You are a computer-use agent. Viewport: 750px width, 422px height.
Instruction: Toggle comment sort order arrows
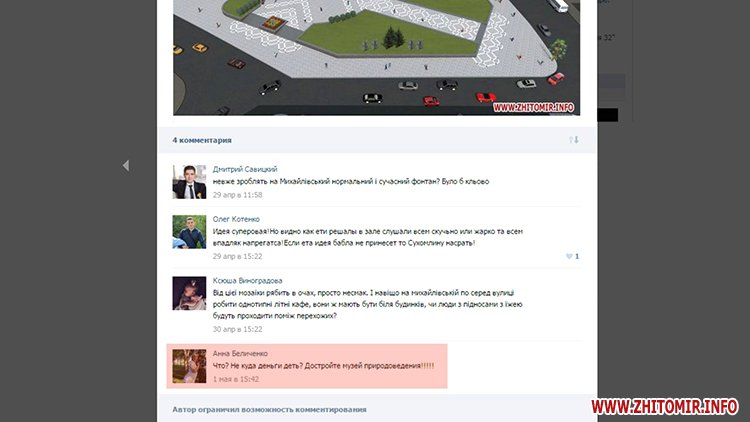(x=574, y=140)
